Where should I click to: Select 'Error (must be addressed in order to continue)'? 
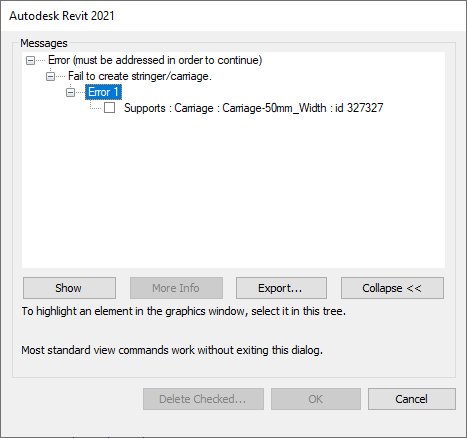click(155, 60)
